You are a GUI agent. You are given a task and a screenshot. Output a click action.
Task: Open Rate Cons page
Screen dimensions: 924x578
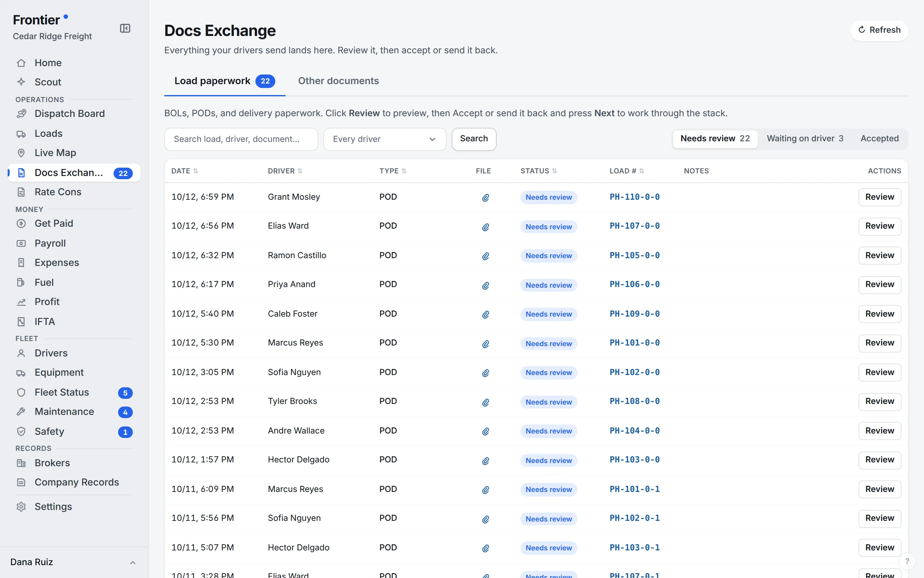[x=74, y=192]
